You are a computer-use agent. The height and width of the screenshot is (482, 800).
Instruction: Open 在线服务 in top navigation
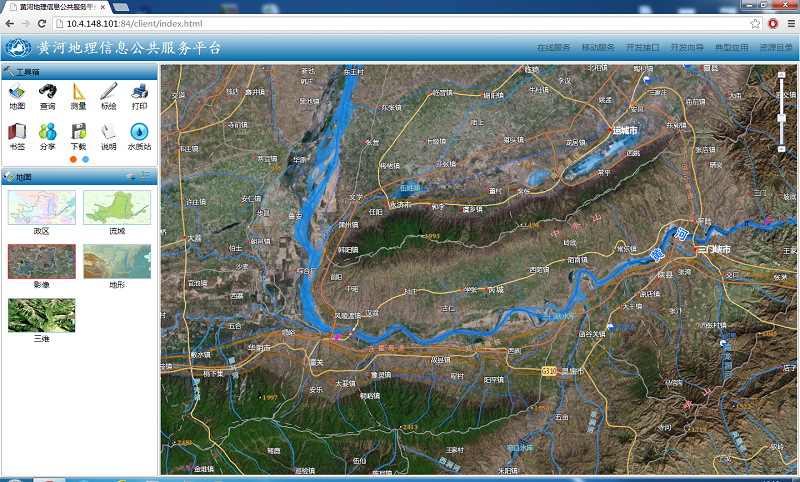(553, 47)
